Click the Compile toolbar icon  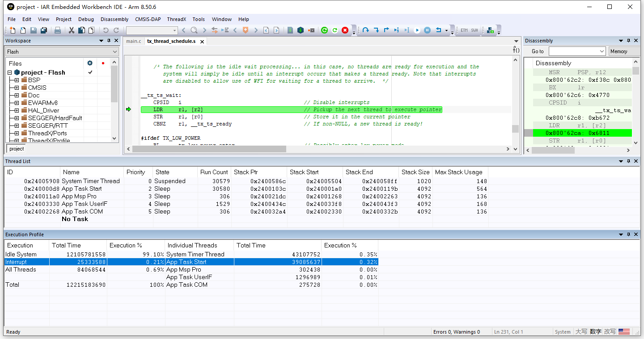click(x=290, y=30)
